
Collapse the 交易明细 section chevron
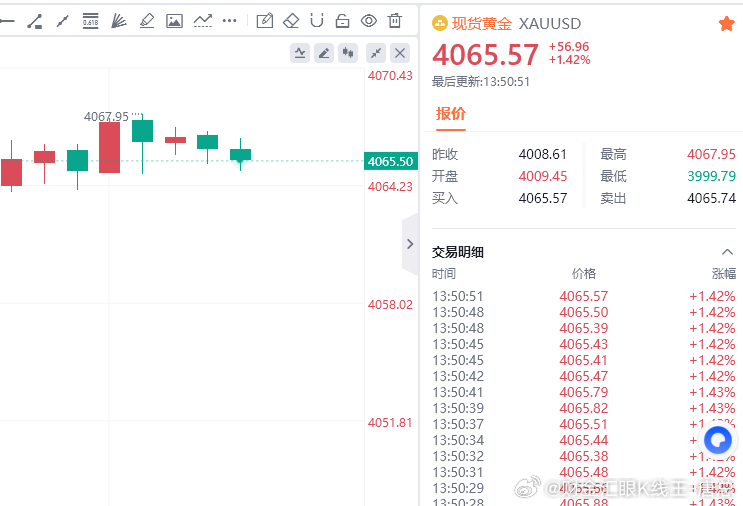click(727, 252)
